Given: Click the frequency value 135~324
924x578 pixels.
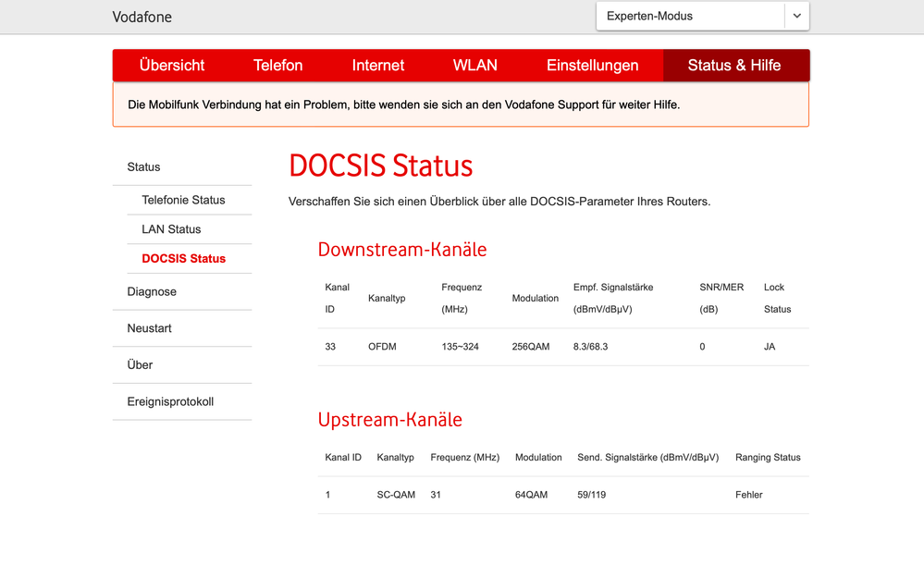Looking at the screenshot, I should pyautogui.click(x=461, y=347).
